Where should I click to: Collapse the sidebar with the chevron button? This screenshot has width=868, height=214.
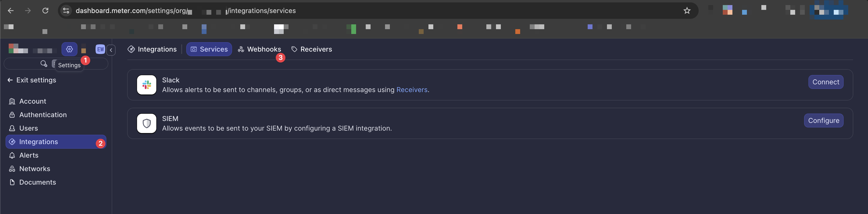111,50
